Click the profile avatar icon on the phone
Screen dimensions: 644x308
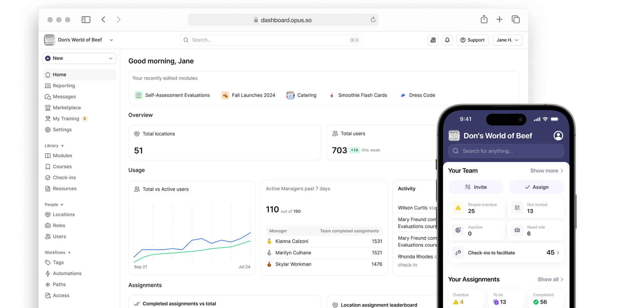click(558, 136)
